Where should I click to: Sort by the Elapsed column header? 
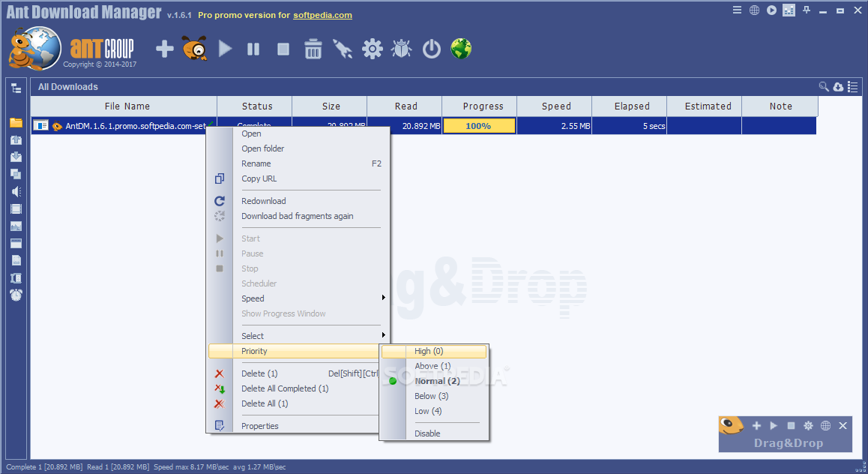pyautogui.click(x=630, y=106)
